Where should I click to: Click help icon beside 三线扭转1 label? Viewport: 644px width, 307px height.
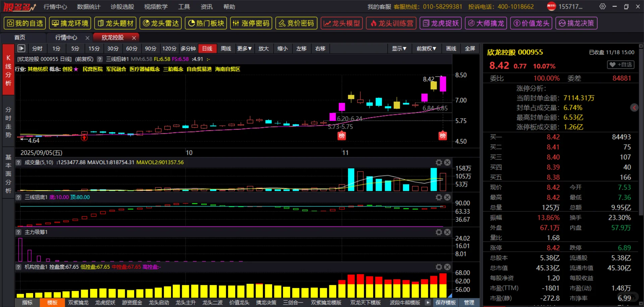click(x=100, y=59)
